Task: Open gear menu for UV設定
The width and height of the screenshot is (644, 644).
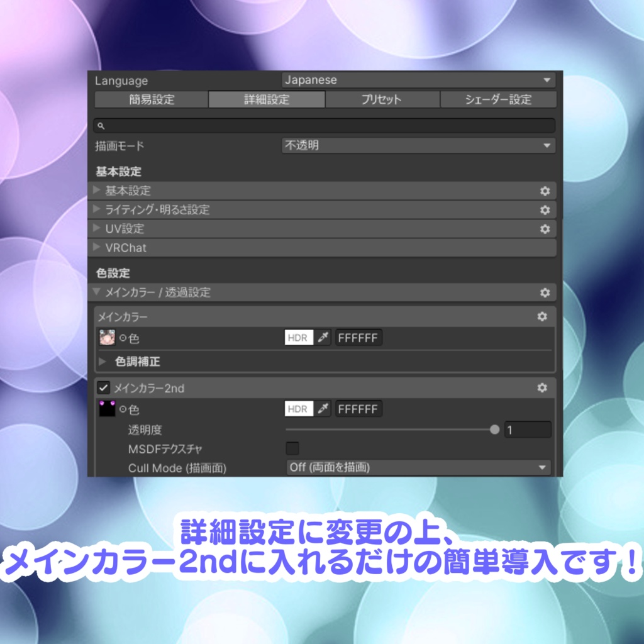Action: [546, 228]
